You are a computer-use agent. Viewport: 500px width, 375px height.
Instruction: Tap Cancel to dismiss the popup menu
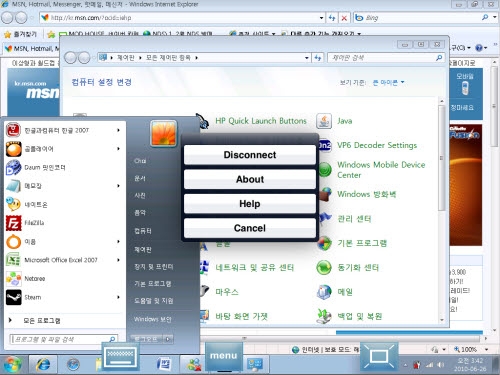pyautogui.click(x=250, y=228)
